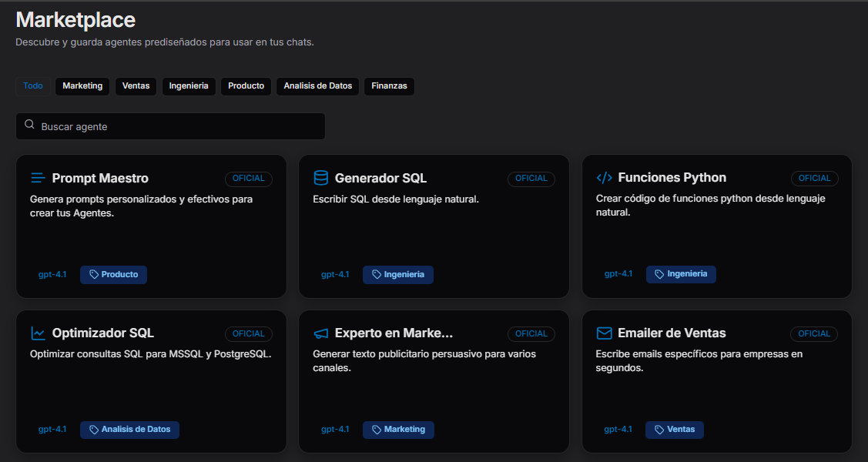Click the magnifying glass search icon

point(29,125)
